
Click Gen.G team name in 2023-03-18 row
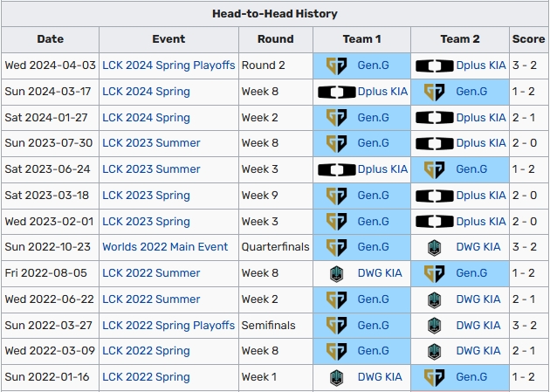point(373,196)
